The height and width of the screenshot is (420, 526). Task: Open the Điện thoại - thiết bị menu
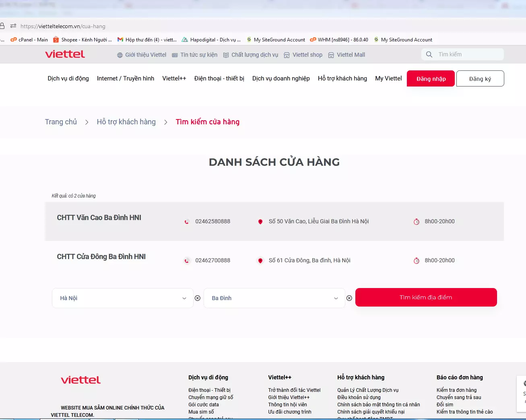(x=219, y=78)
